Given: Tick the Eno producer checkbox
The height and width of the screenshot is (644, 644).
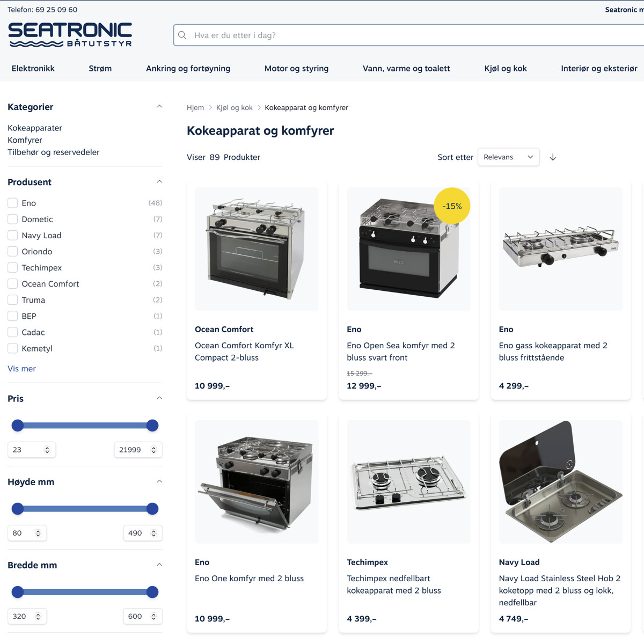Looking at the screenshot, I should coord(13,203).
